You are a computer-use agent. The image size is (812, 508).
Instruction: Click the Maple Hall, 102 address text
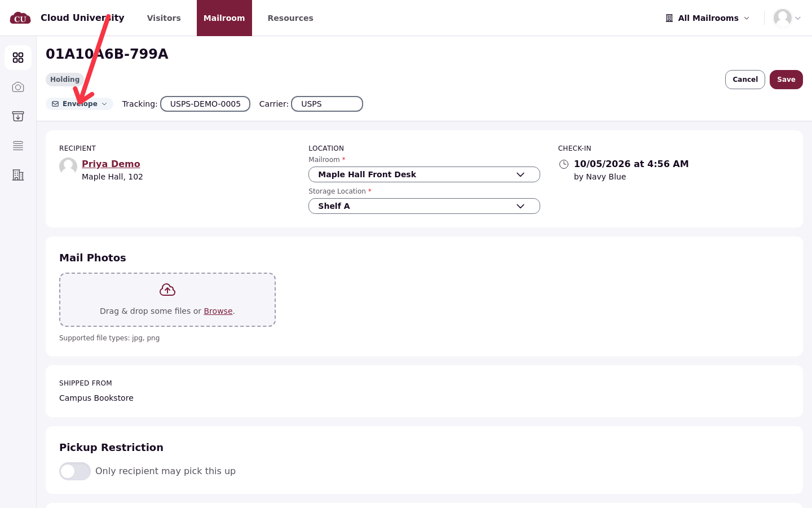(112, 177)
